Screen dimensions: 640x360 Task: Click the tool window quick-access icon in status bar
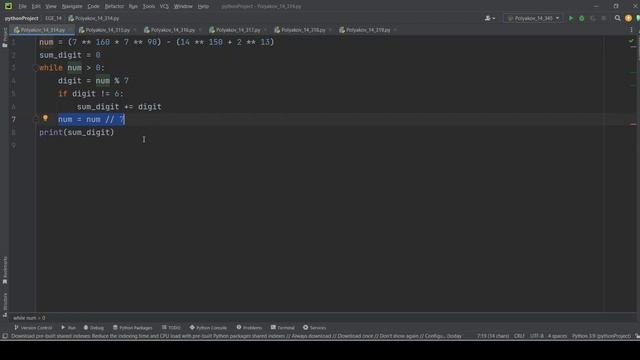tap(5, 336)
